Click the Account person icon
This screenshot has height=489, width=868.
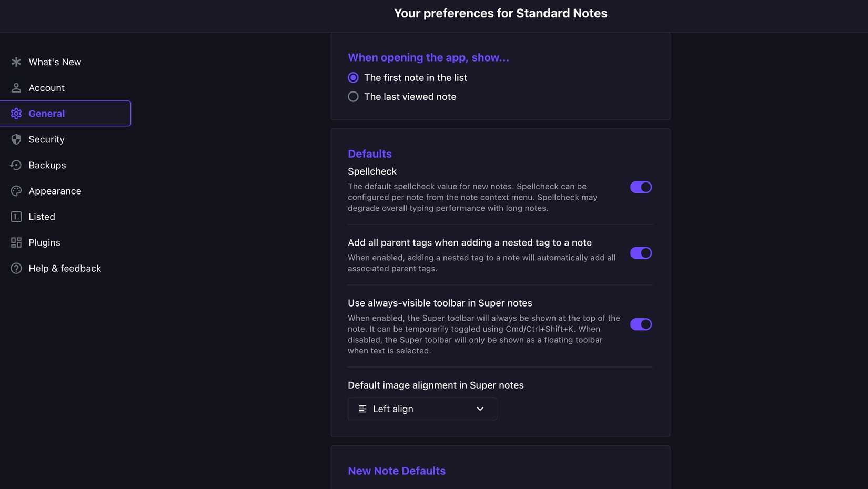pos(16,88)
